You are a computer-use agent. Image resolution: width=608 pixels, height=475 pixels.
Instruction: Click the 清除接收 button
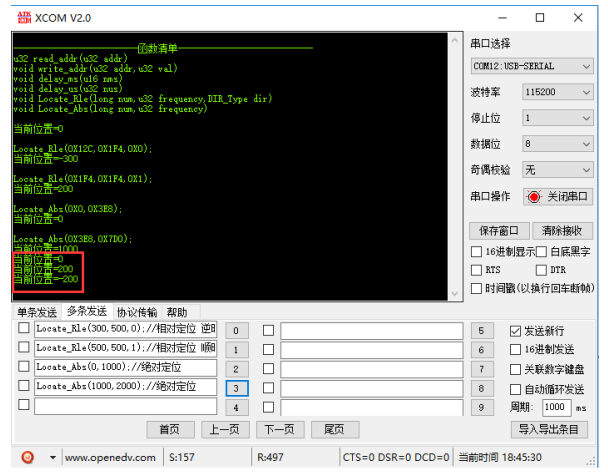point(563,231)
